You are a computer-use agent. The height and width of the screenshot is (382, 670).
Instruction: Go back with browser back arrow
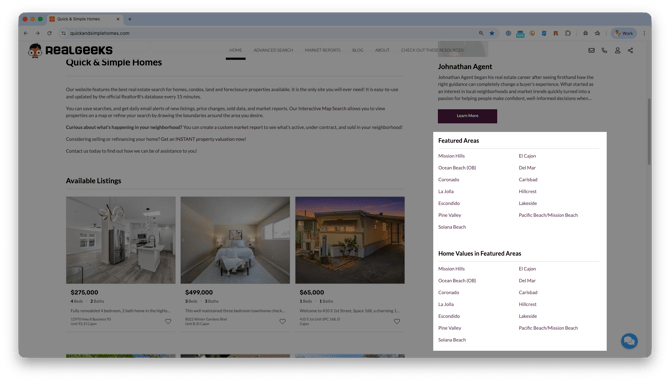coord(26,33)
